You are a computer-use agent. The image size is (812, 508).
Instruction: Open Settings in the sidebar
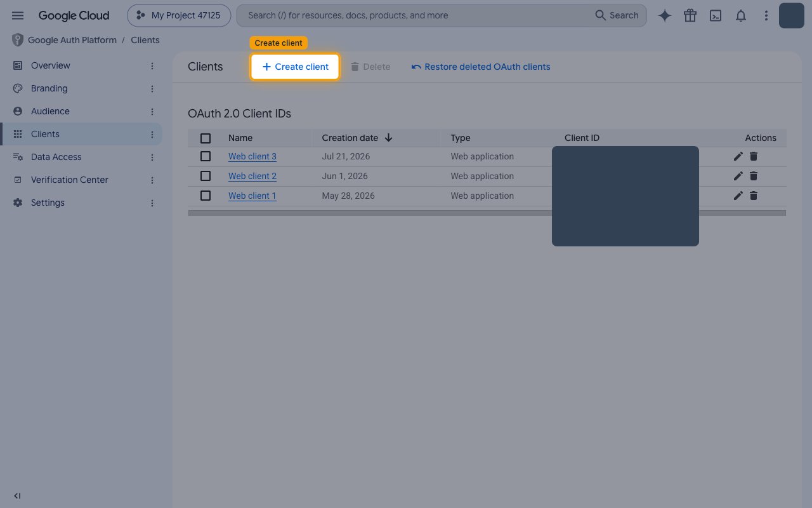click(x=81, y=203)
